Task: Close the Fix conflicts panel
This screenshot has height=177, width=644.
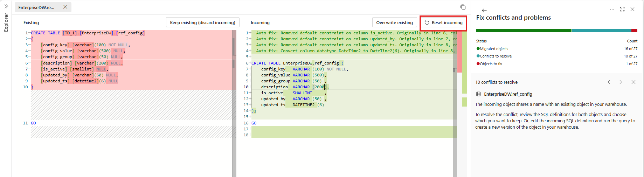Action: click(632, 9)
